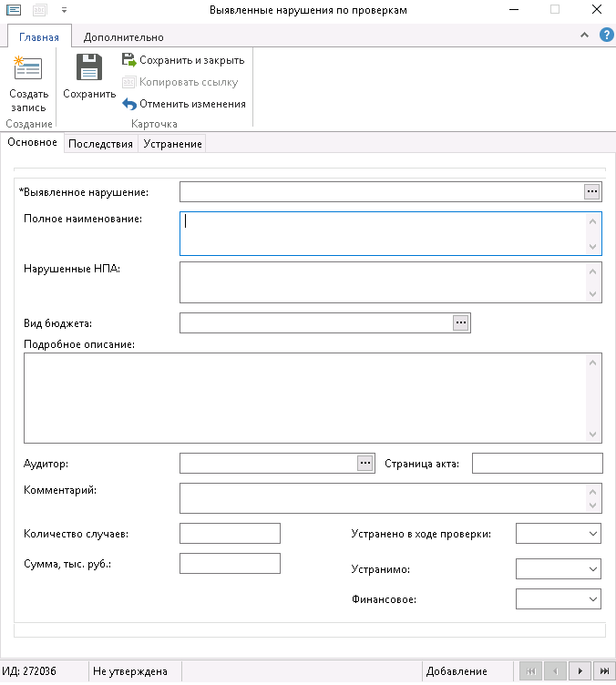Open the quick access toolbar dropdown arrow
The image size is (616, 685).
point(64,10)
